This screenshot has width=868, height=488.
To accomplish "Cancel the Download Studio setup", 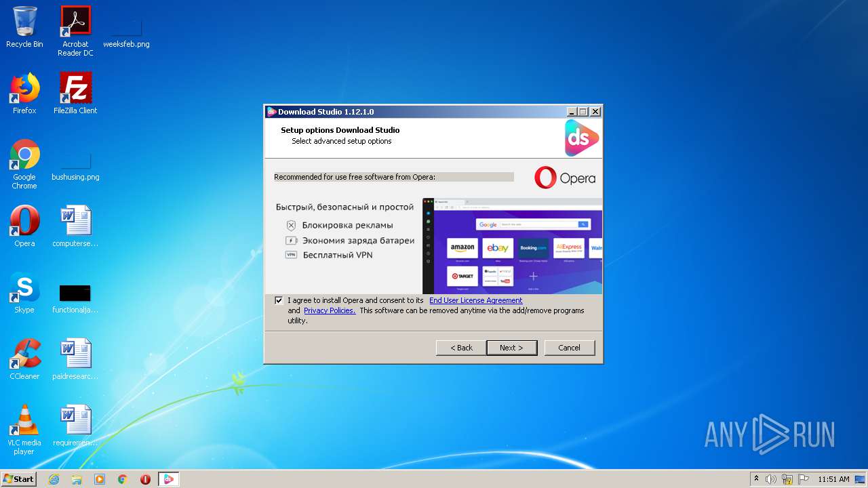I will 569,348.
